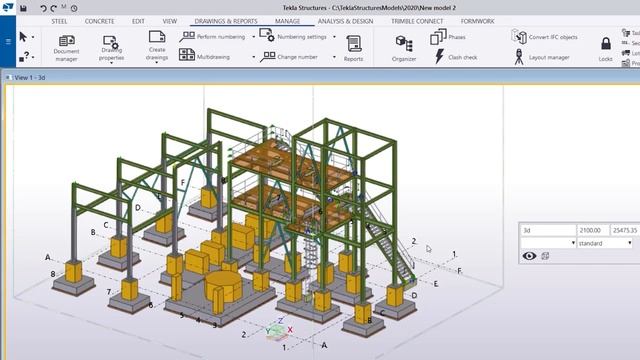Open Locks dialog
Screen dimensions: 640x360
pos(606,49)
